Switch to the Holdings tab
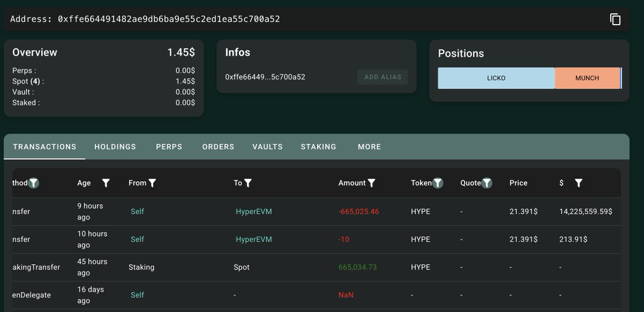Viewport: 644px width, 312px height. 115,147
